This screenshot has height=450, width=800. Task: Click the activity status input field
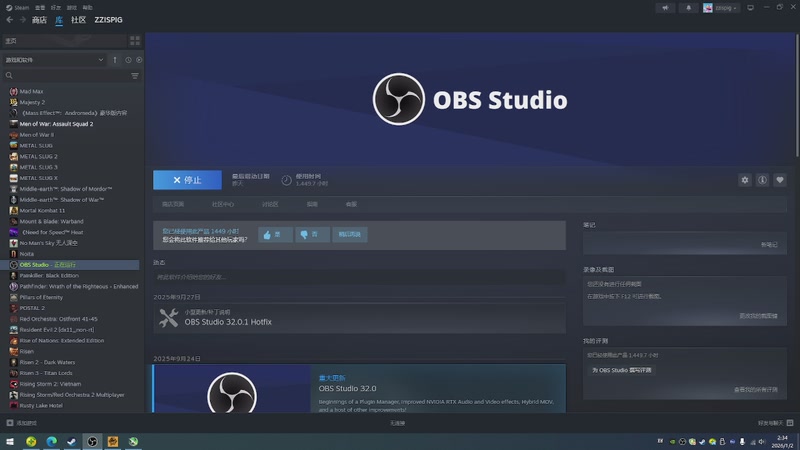point(359,277)
